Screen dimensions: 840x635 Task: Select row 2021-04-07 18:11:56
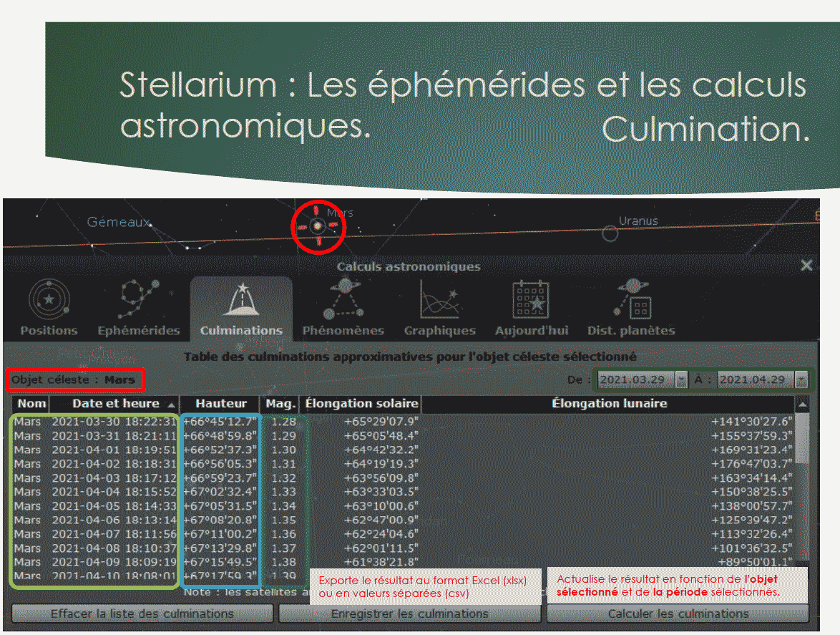point(404,534)
